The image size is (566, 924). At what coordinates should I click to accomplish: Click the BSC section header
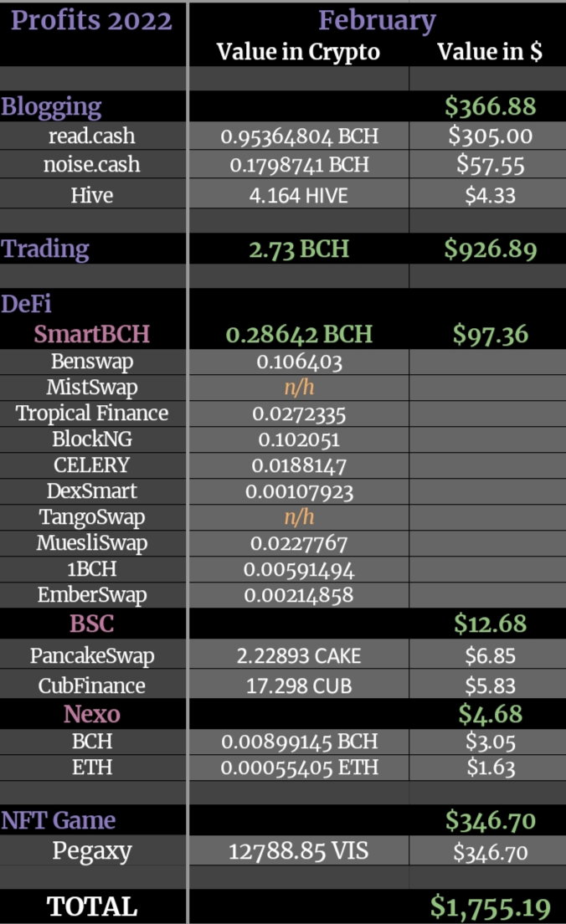tap(92, 624)
